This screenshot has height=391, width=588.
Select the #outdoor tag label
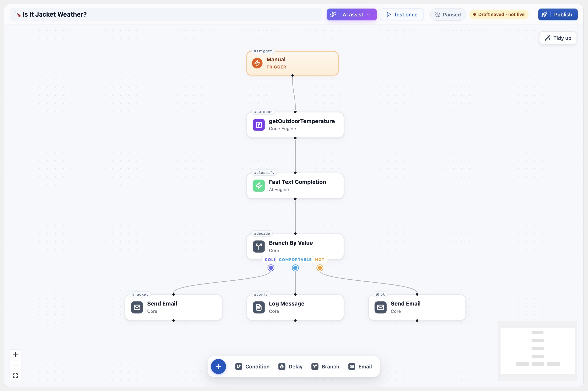click(263, 112)
